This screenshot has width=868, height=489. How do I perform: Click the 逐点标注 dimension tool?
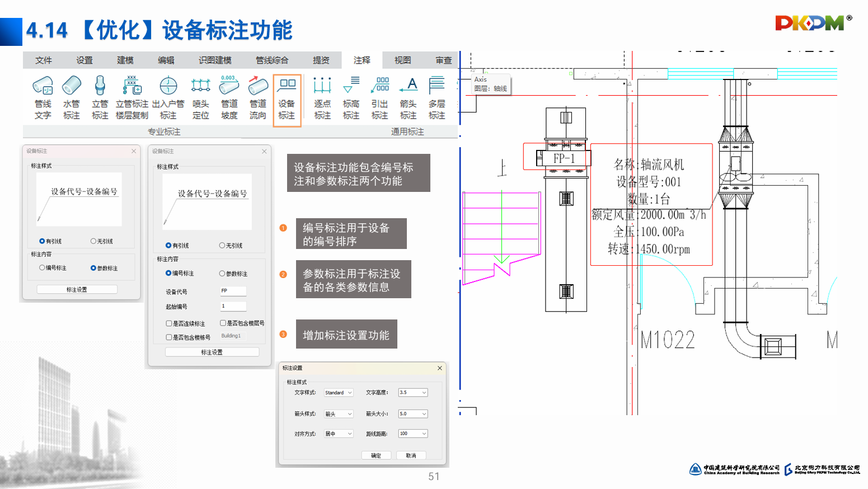pos(322,98)
